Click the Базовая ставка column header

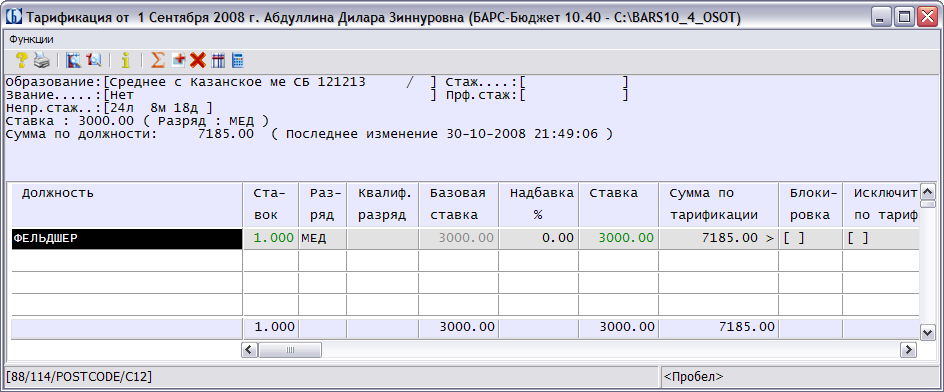point(459,205)
